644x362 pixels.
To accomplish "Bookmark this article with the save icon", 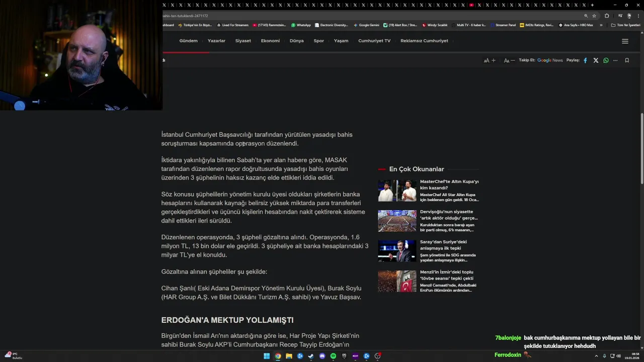I will coord(627,60).
